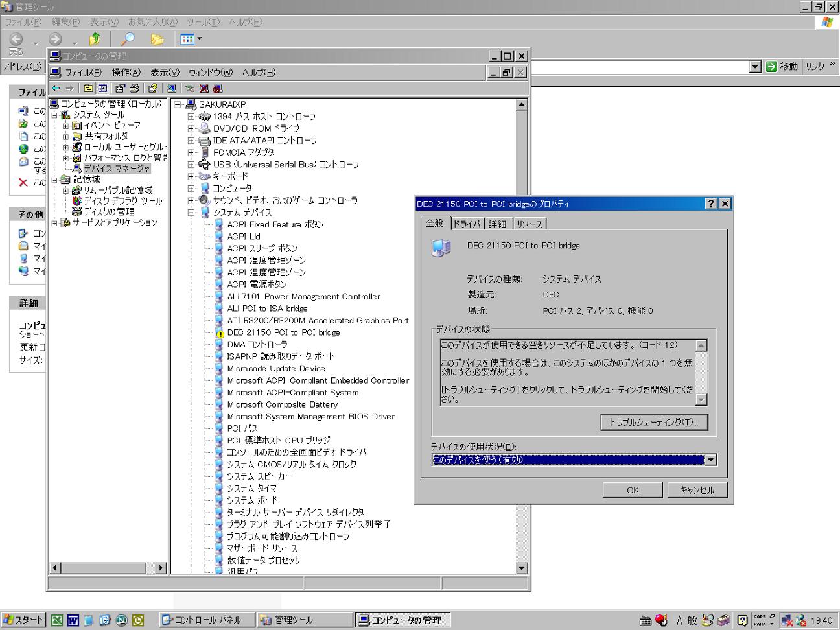
Task: Expand USB コントローラ node
Action: [191, 165]
